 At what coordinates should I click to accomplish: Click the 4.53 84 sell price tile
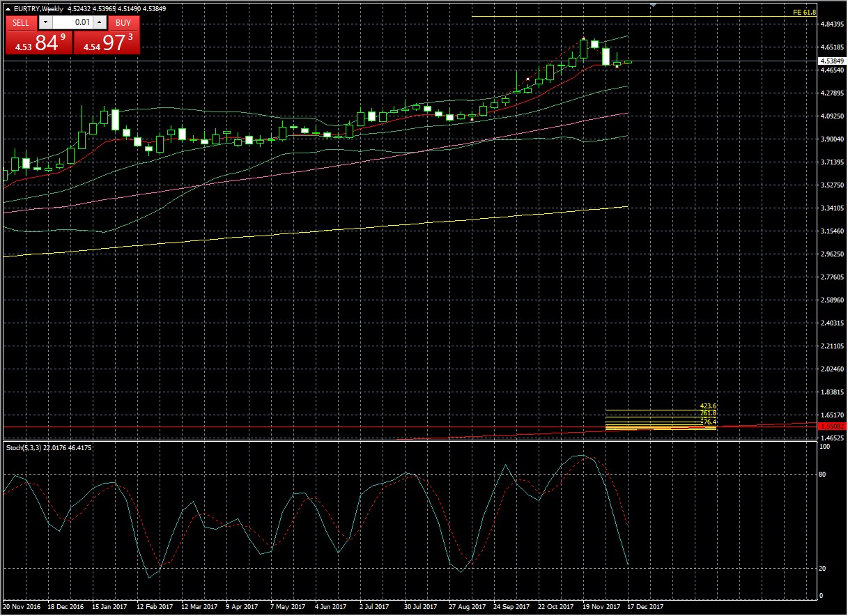point(39,43)
